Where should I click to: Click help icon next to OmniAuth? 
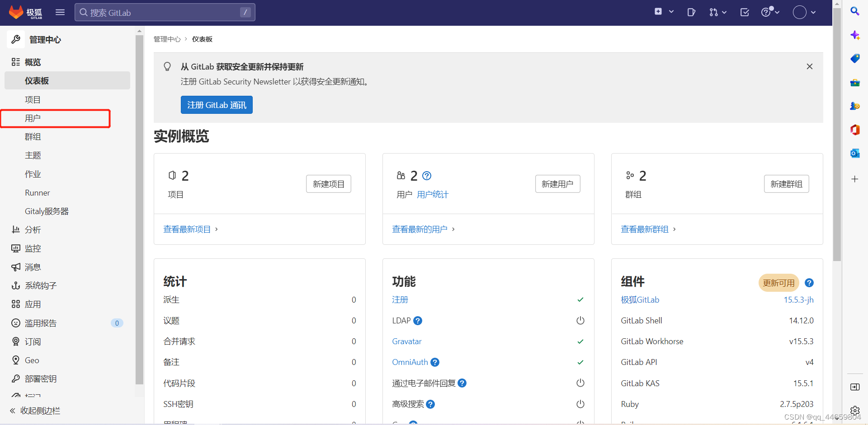click(x=435, y=362)
